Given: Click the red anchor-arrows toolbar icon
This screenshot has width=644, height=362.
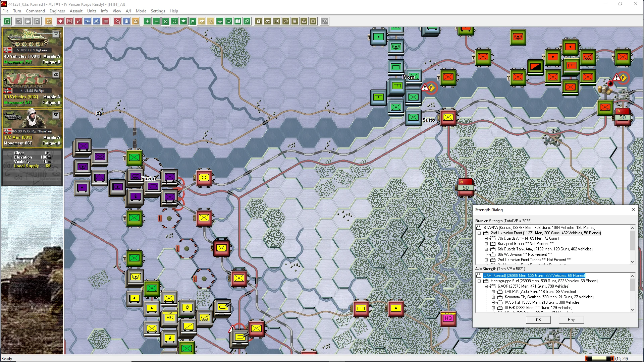Looking at the screenshot, I should (x=60, y=21).
